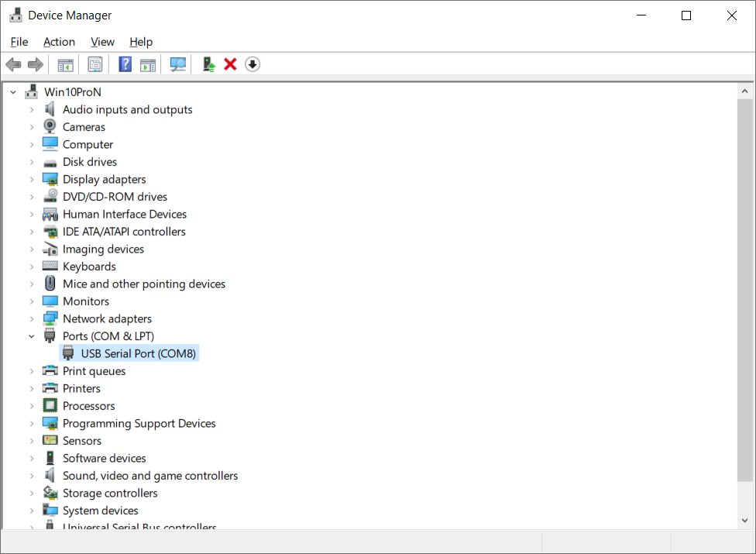756x554 pixels.
Task: Click the Imaging devices icon
Action: click(x=50, y=249)
